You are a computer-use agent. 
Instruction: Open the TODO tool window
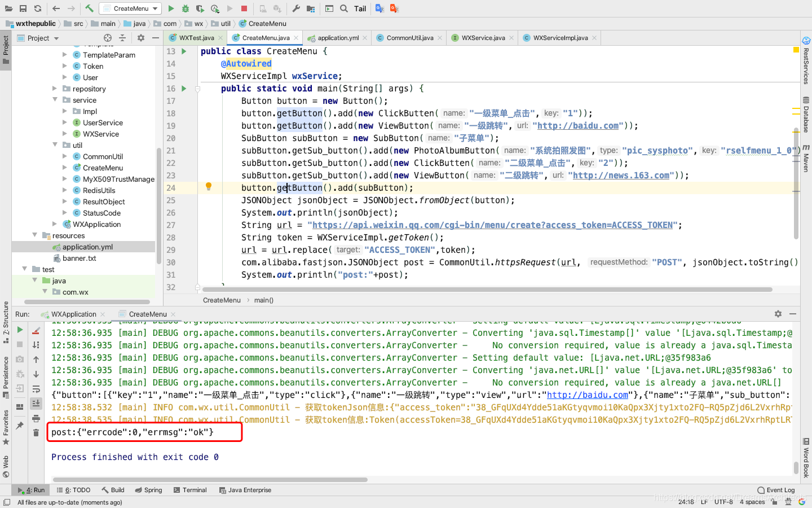[73, 490]
